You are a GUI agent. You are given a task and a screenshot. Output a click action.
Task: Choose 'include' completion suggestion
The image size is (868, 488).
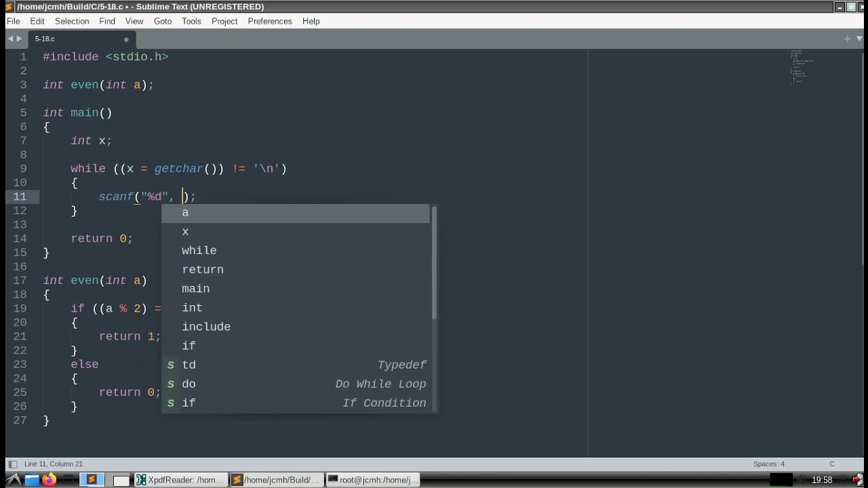296,327
